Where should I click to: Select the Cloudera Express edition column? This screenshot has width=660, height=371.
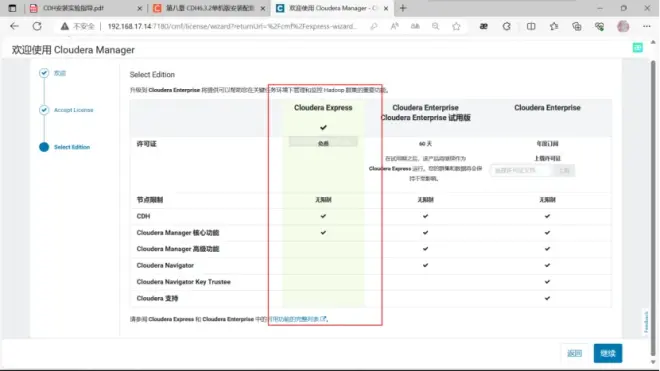[x=323, y=108]
